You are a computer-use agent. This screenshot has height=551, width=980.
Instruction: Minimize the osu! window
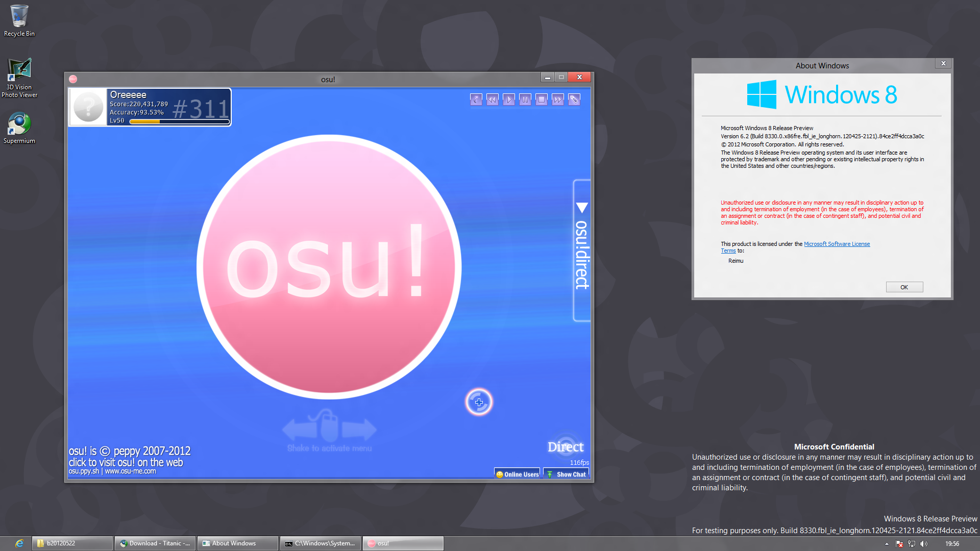coord(547,77)
